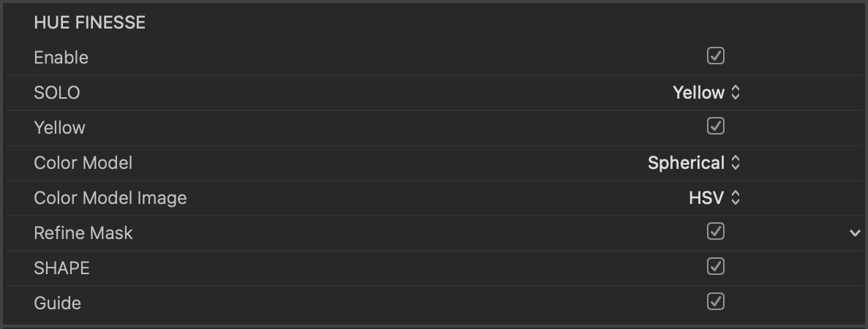Select the Color Model parameter label
Viewport: 868px width, 329px height.
coord(83,163)
